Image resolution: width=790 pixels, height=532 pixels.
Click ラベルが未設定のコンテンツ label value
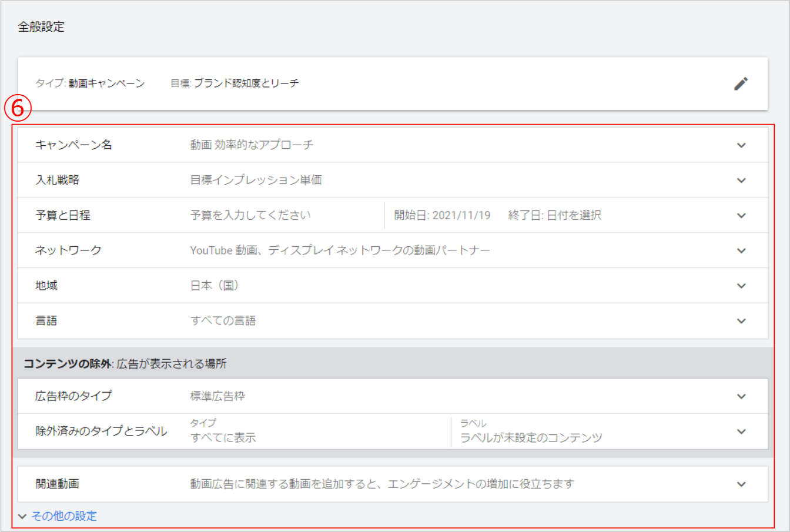(531, 438)
